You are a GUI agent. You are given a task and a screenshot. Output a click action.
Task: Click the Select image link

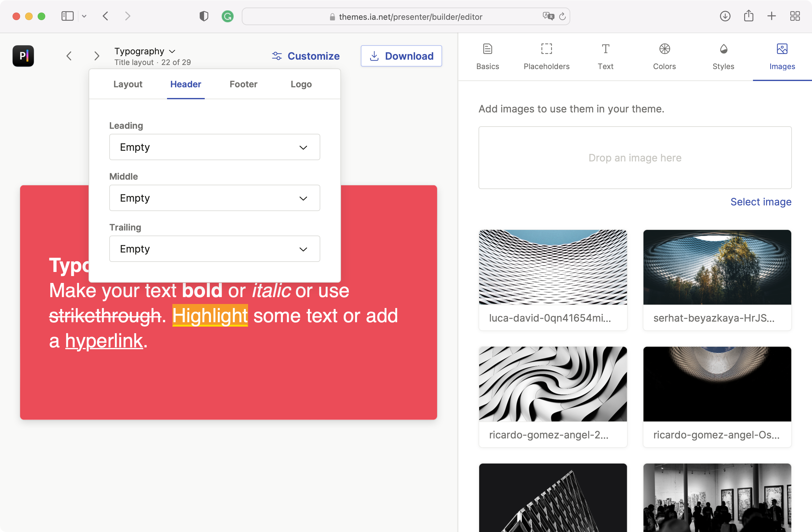(761, 202)
